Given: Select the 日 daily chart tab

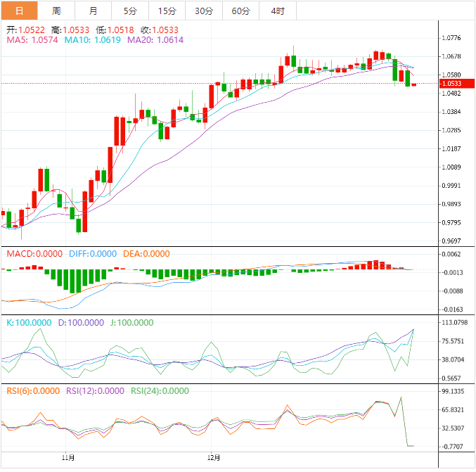Looking at the screenshot, I should [19, 11].
